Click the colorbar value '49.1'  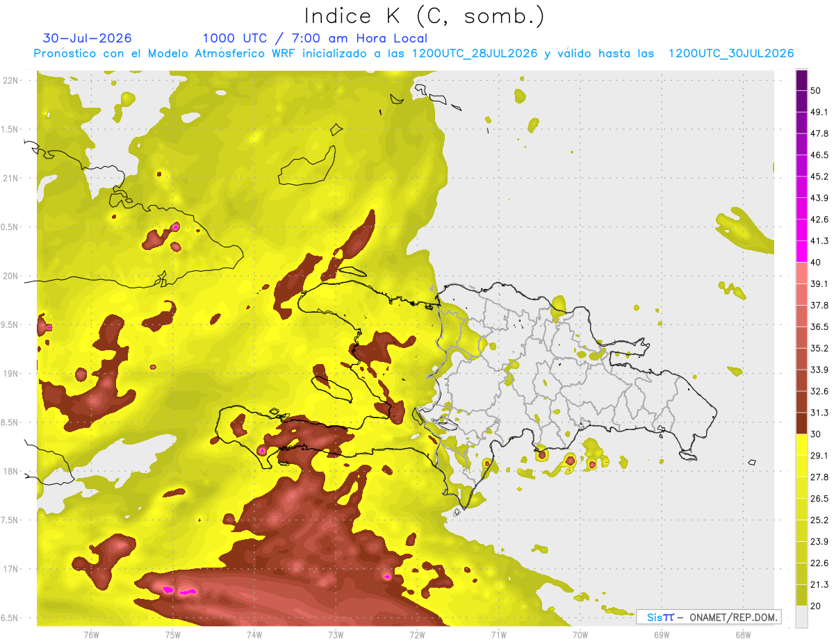tap(819, 112)
